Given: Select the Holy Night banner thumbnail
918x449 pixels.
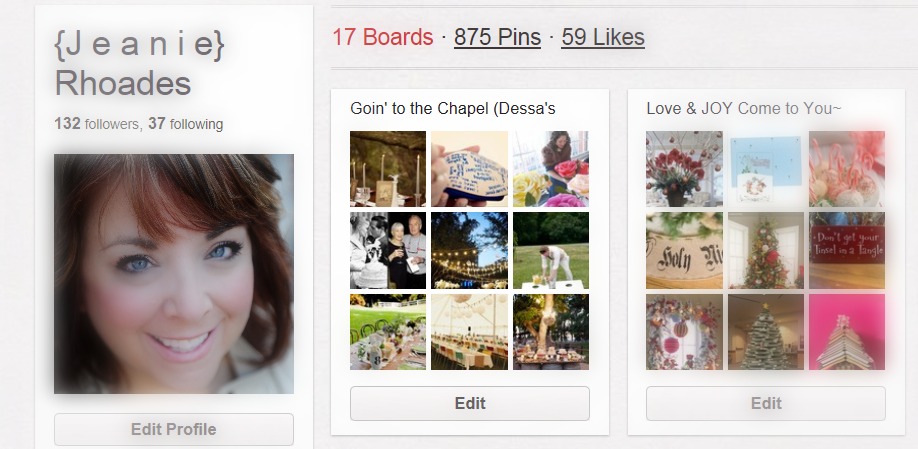Looking at the screenshot, I should [x=684, y=250].
